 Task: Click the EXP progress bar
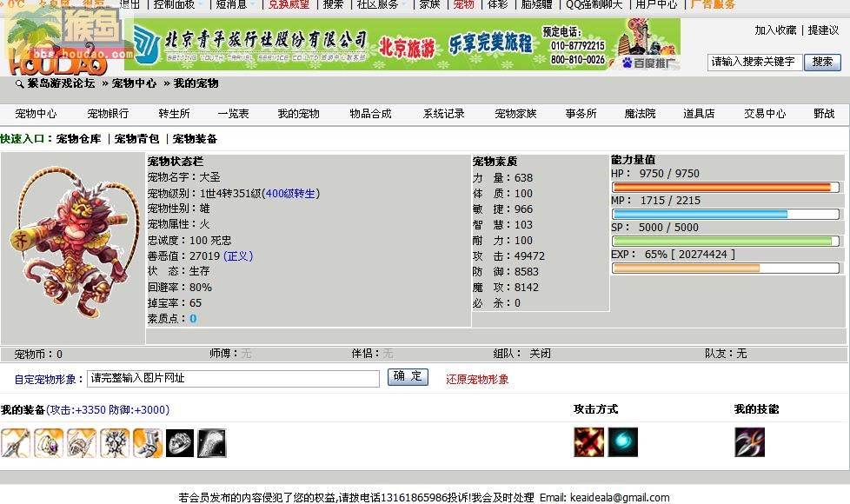[x=726, y=268]
